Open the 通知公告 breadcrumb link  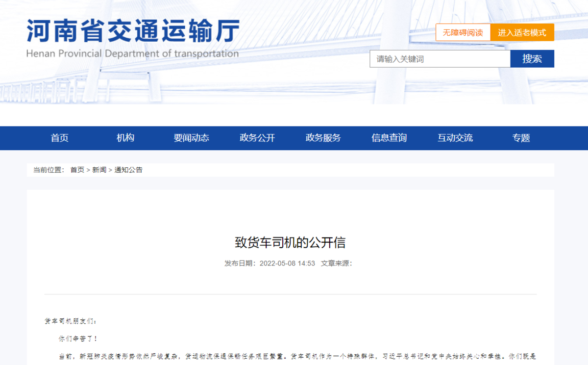(x=128, y=170)
